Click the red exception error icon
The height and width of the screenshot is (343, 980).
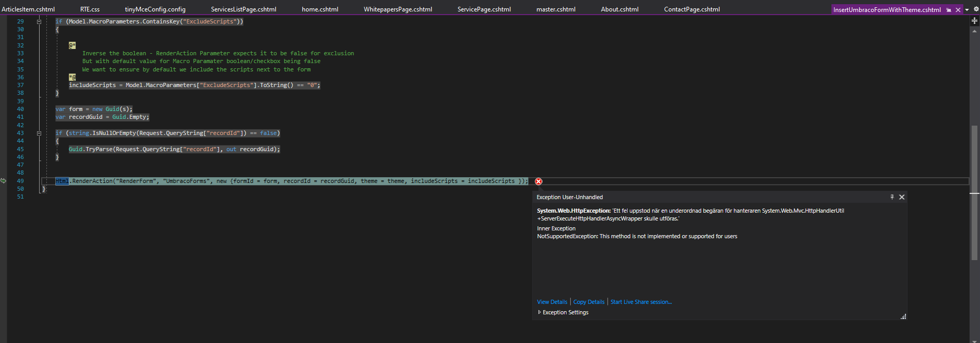(538, 181)
